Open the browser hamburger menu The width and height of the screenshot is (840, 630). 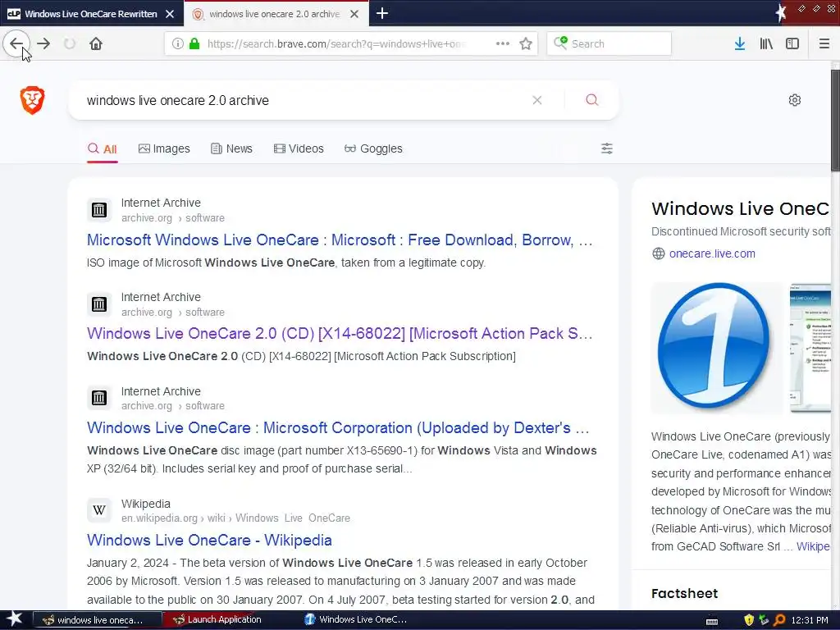[x=824, y=43]
